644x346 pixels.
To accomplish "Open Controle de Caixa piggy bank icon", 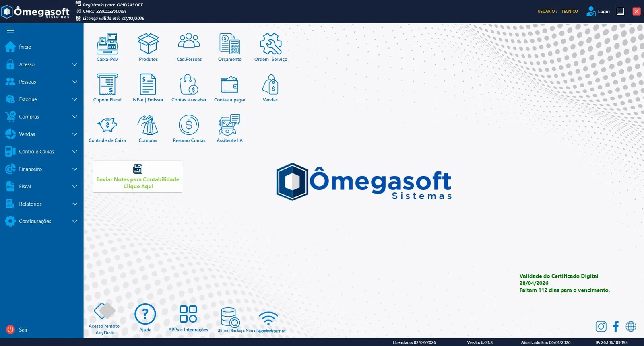I will click(107, 125).
